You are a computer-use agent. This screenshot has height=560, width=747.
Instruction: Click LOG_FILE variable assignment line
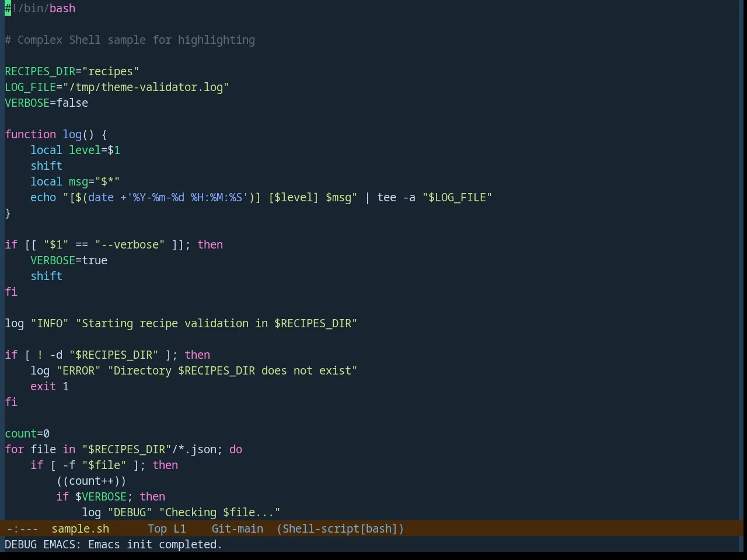click(x=117, y=87)
